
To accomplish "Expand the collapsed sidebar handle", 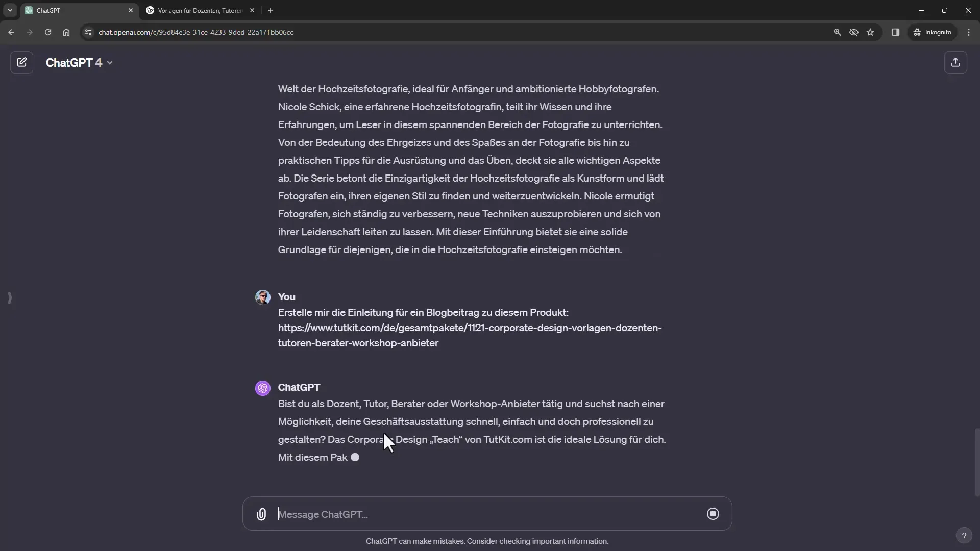I will click(10, 297).
